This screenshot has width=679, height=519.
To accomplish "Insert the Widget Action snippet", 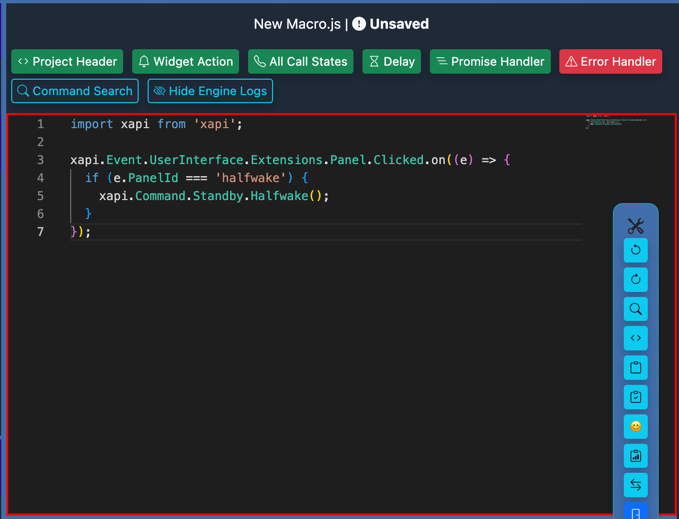I will coord(185,62).
